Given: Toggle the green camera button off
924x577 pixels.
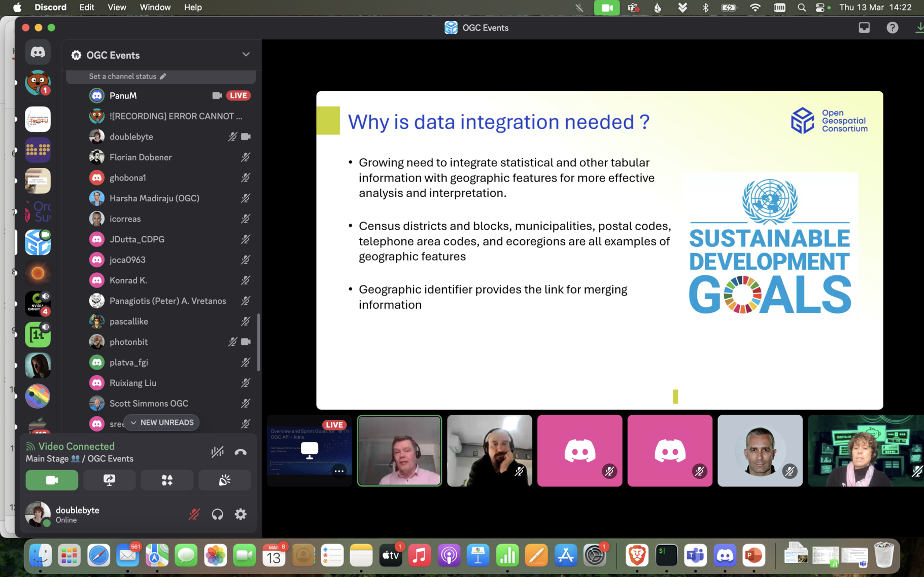Looking at the screenshot, I should coord(52,480).
